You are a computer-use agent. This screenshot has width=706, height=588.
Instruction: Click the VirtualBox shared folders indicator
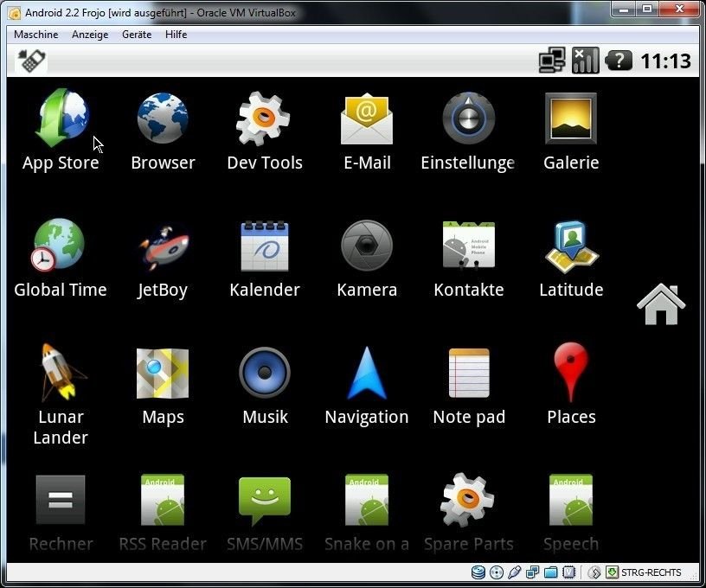(550, 572)
